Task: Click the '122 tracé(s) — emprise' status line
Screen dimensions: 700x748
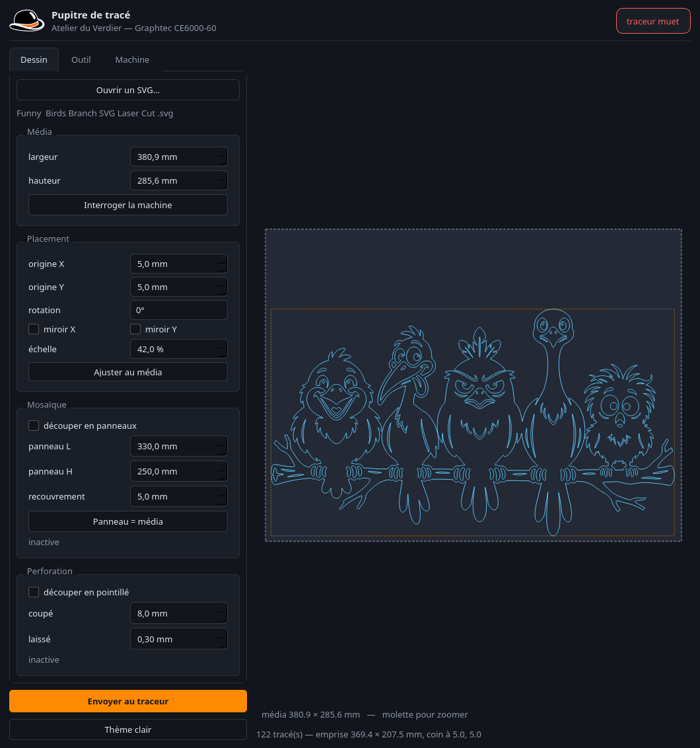Action: 368,735
